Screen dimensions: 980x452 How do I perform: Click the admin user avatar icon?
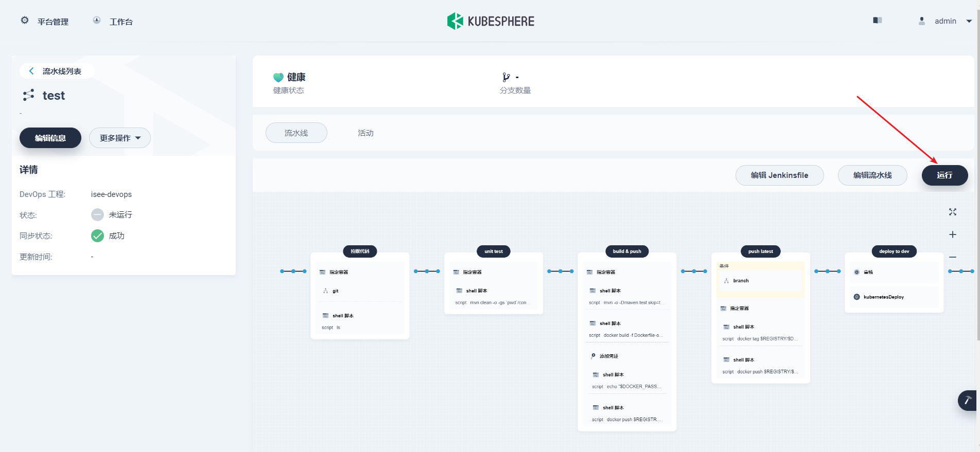922,21
